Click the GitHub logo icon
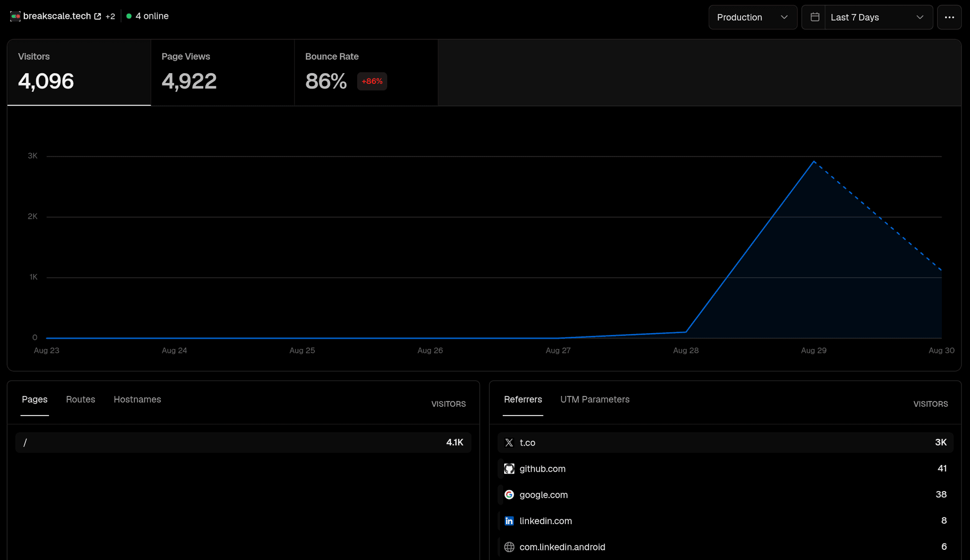 [x=509, y=469]
